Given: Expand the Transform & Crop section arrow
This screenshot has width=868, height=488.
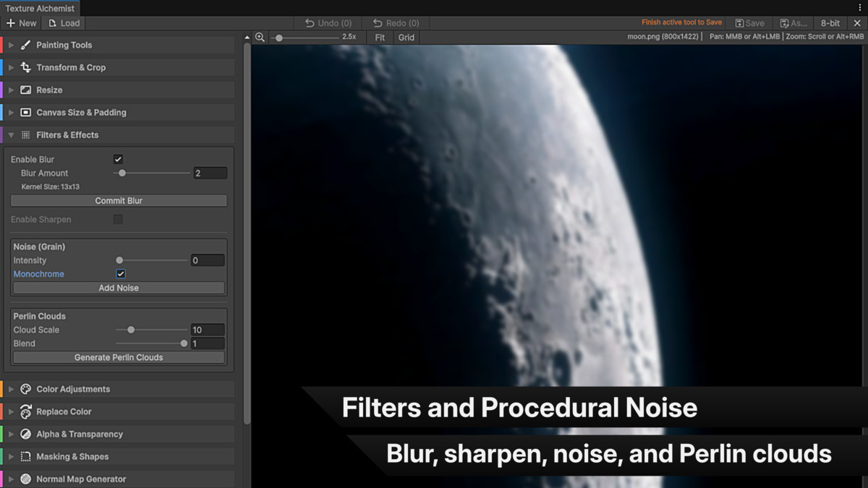Looking at the screenshot, I should 11,67.
